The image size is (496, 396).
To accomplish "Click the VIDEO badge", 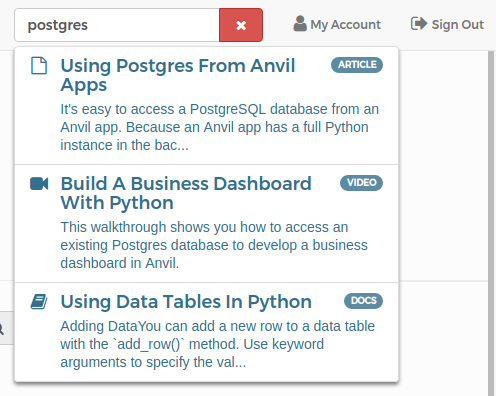I will pos(361,183).
